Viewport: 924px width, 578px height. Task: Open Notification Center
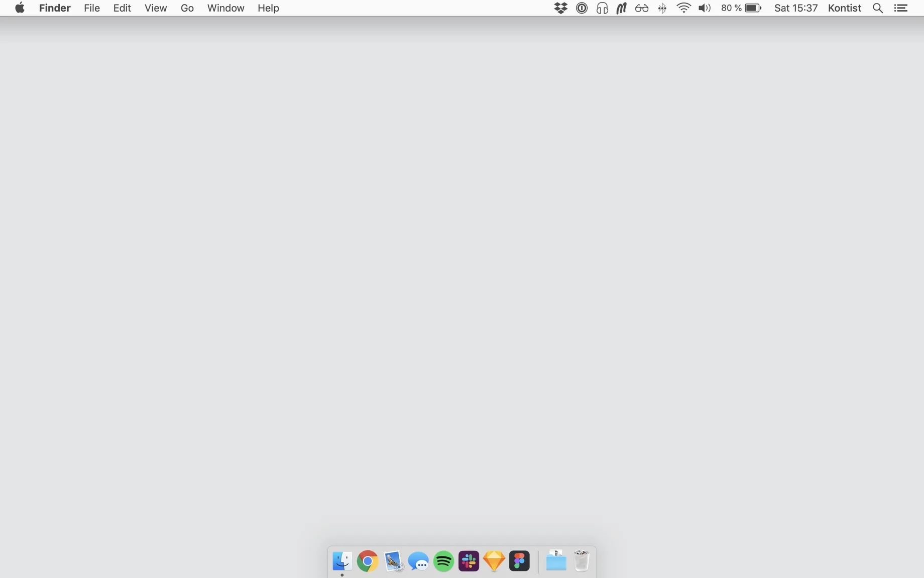[x=901, y=8]
